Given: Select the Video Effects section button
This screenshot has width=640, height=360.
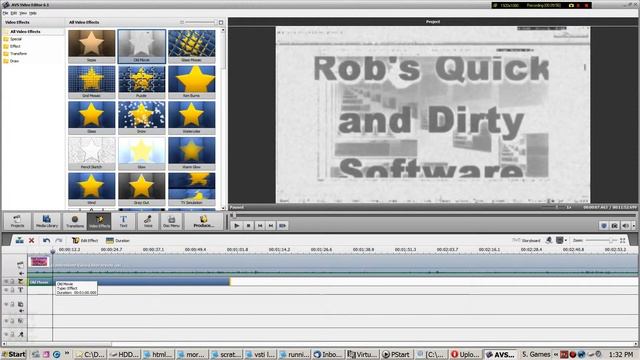Looking at the screenshot, I should pyautogui.click(x=99, y=221).
